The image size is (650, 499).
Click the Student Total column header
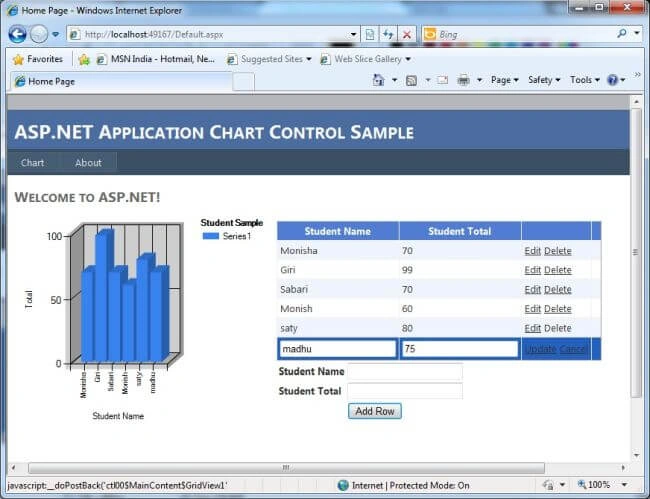459,231
